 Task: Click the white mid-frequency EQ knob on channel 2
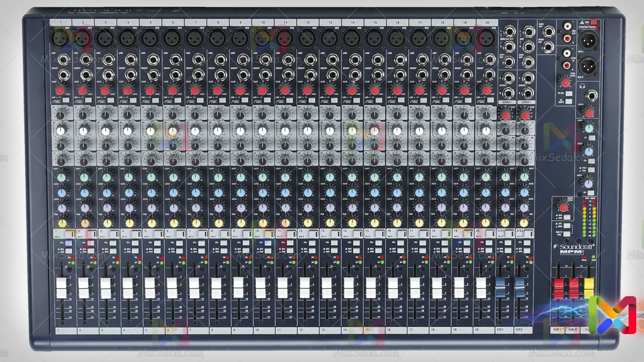[x=83, y=131]
